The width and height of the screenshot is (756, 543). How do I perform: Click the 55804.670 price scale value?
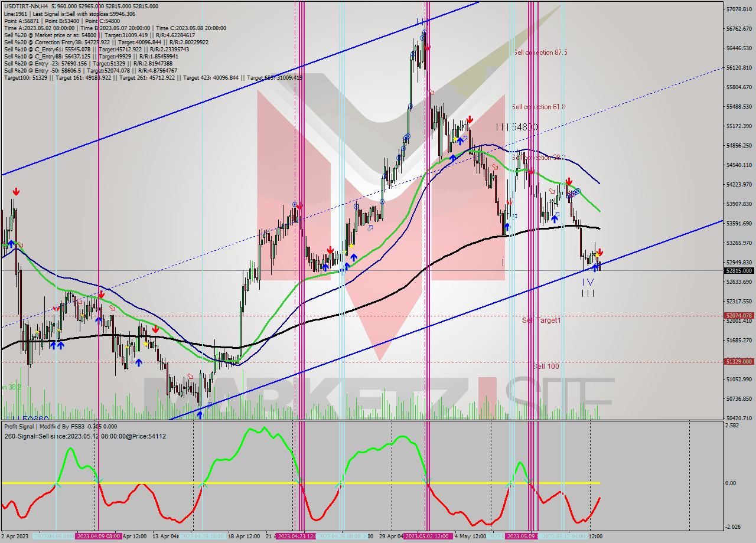click(x=739, y=87)
